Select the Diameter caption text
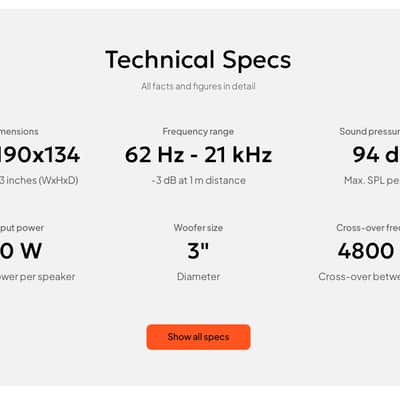 [198, 277]
